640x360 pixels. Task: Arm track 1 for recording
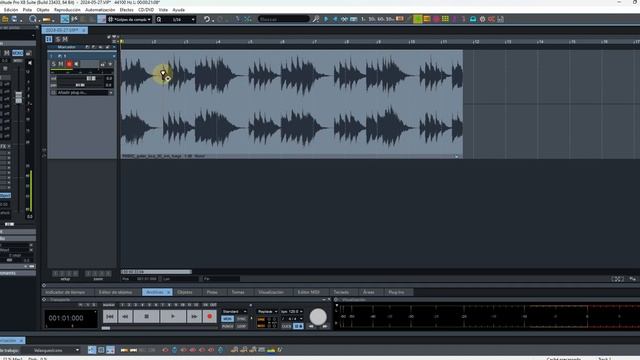(69, 64)
